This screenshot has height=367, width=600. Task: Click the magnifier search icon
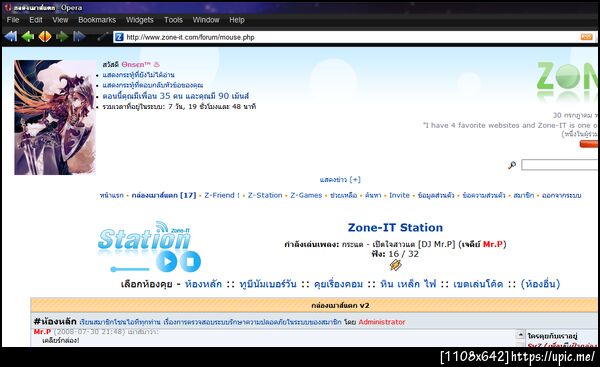click(x=512, y=165)
